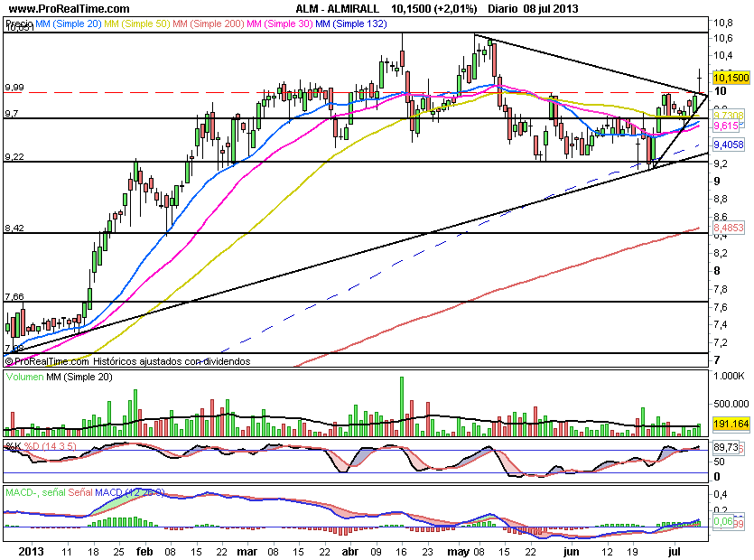This screenshot has width=754, height=560.
Task: Click the 8,42 horizontal level label
Action: click(14, 228)
